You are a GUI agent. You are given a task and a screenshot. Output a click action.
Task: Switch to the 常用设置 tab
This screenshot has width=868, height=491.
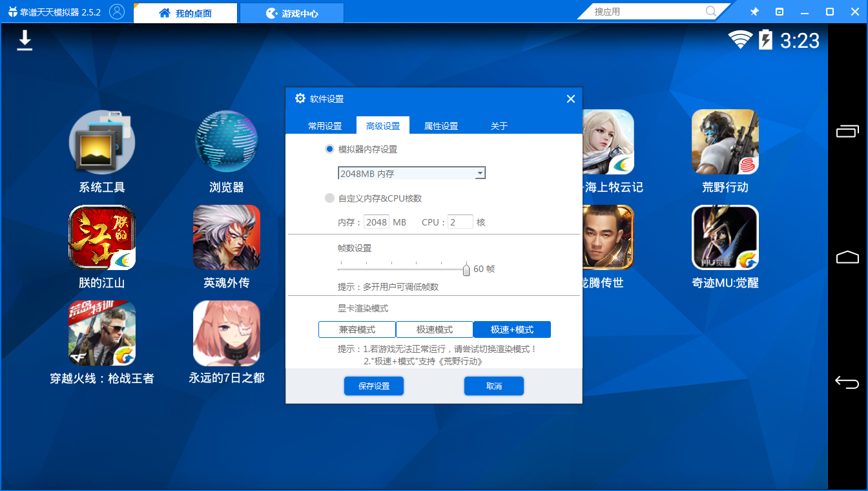[325, 126]
